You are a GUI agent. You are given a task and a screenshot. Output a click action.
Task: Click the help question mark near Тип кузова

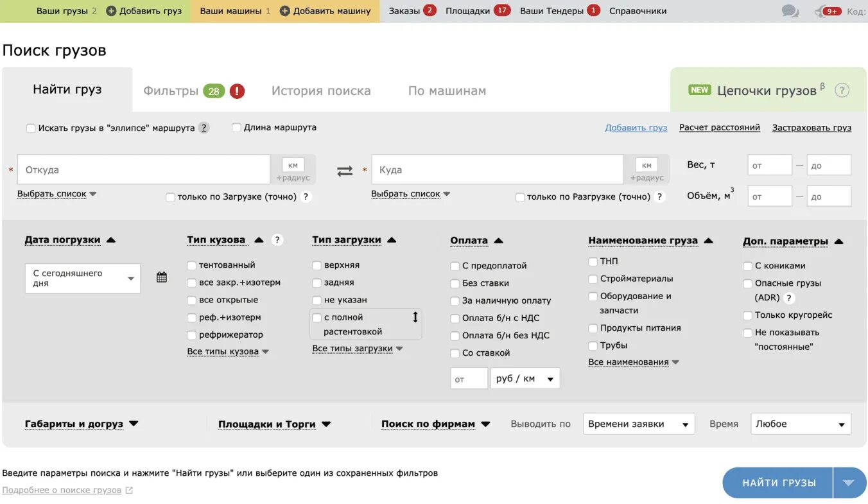(x=277, y=239)
